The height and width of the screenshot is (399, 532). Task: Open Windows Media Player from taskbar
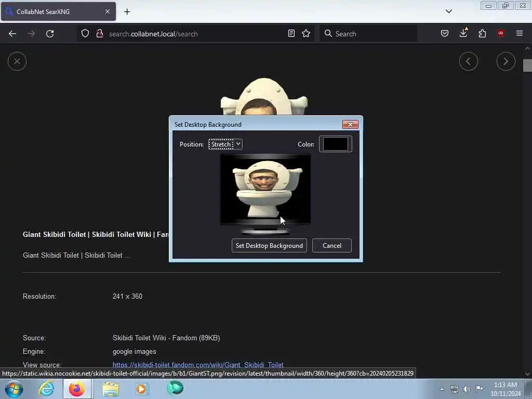142,389
